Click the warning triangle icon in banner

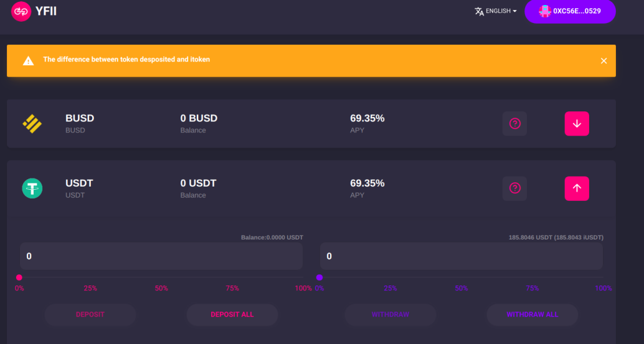point(29,61)
